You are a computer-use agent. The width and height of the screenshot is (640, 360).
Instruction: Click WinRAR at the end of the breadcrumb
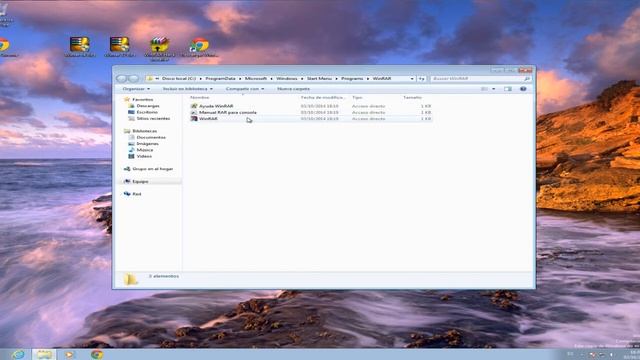382,78
